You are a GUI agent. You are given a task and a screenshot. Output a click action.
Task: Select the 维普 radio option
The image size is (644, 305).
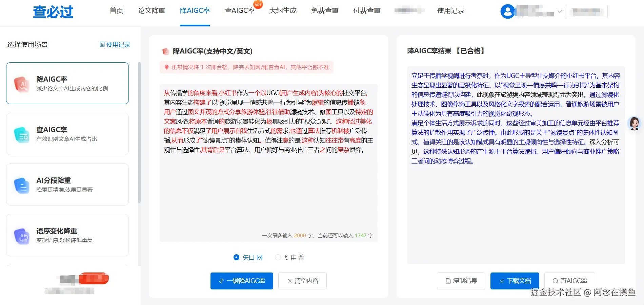click(278, 257)
